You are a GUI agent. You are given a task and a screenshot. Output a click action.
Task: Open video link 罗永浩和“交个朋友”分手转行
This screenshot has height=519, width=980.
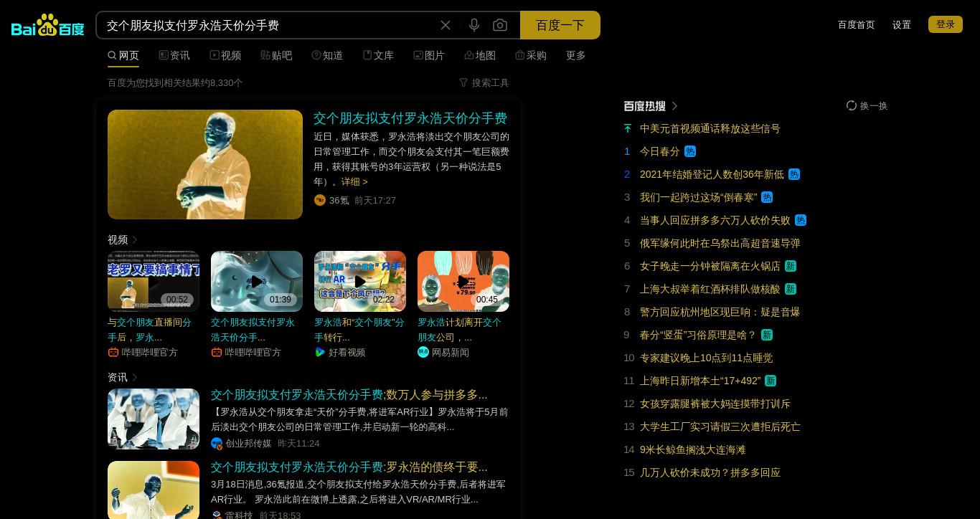[359, 329]
